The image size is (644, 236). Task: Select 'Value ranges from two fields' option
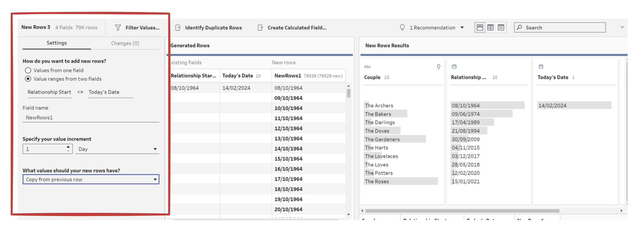click(x=28, y=79)
